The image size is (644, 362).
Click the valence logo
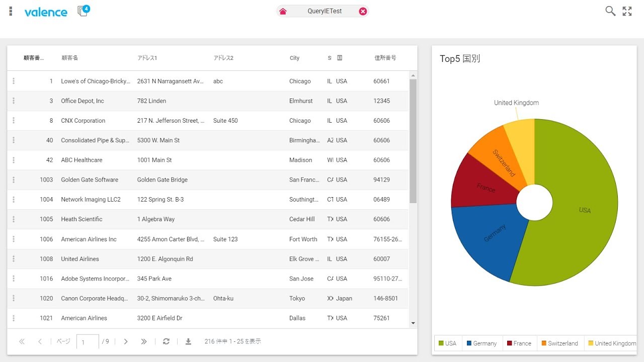point(46,12)
